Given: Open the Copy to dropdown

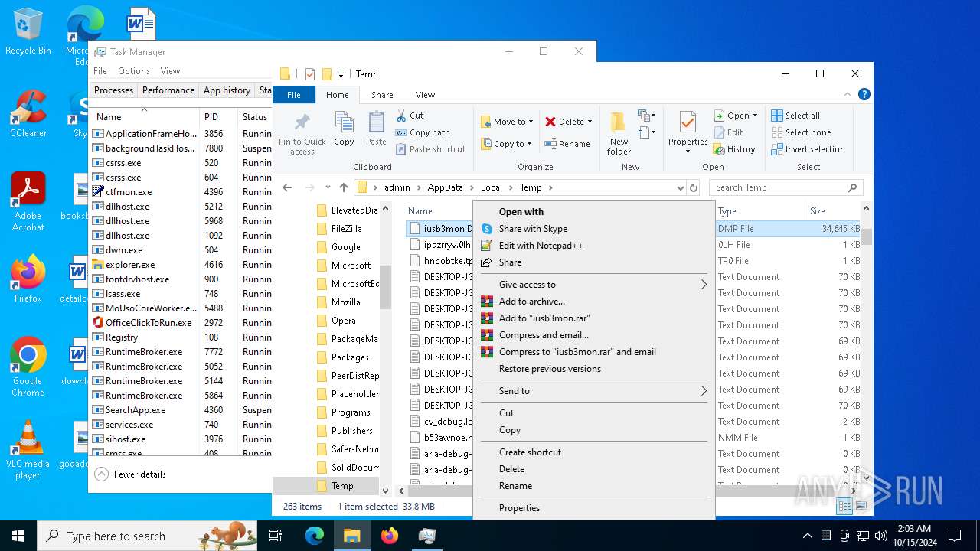Looking at the screenshot, I should (x=507, y=144).
